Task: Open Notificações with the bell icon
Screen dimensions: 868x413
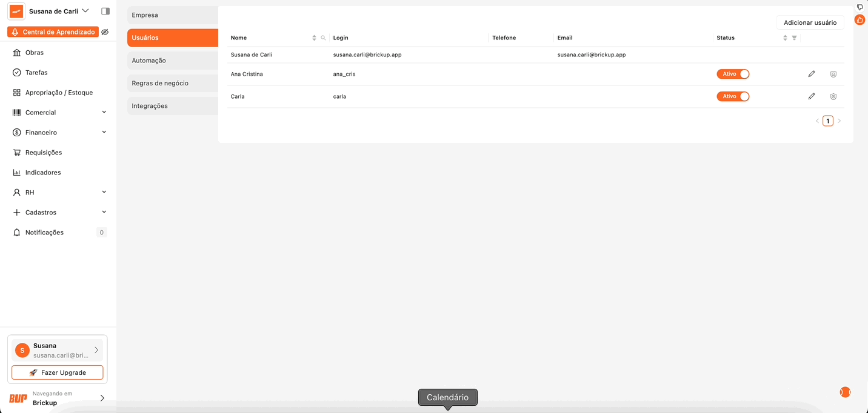Action: (17, 233)
